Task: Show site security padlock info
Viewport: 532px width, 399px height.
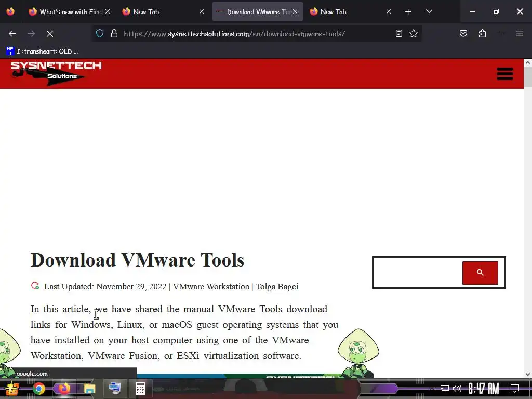Action: (x=114, y=34)
